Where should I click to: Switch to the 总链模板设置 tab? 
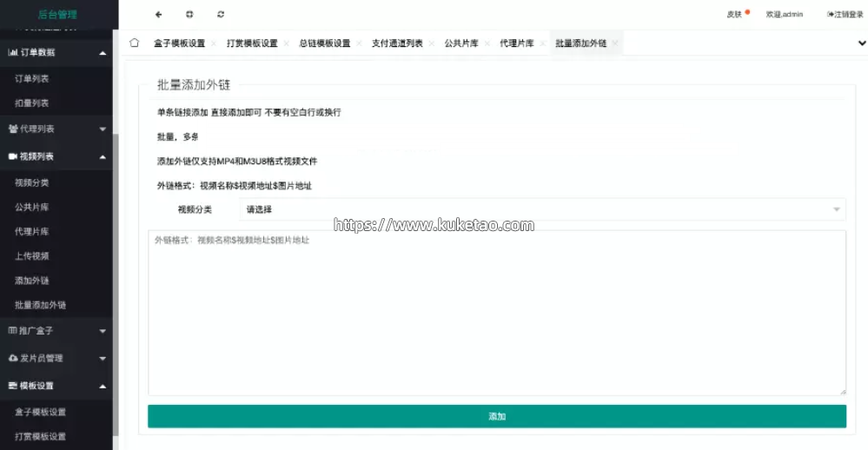tap(324, 43)
